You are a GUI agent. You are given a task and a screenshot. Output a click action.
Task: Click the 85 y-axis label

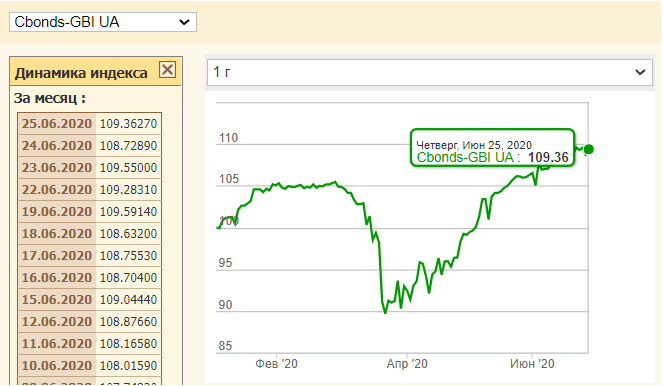pos(225,346)
